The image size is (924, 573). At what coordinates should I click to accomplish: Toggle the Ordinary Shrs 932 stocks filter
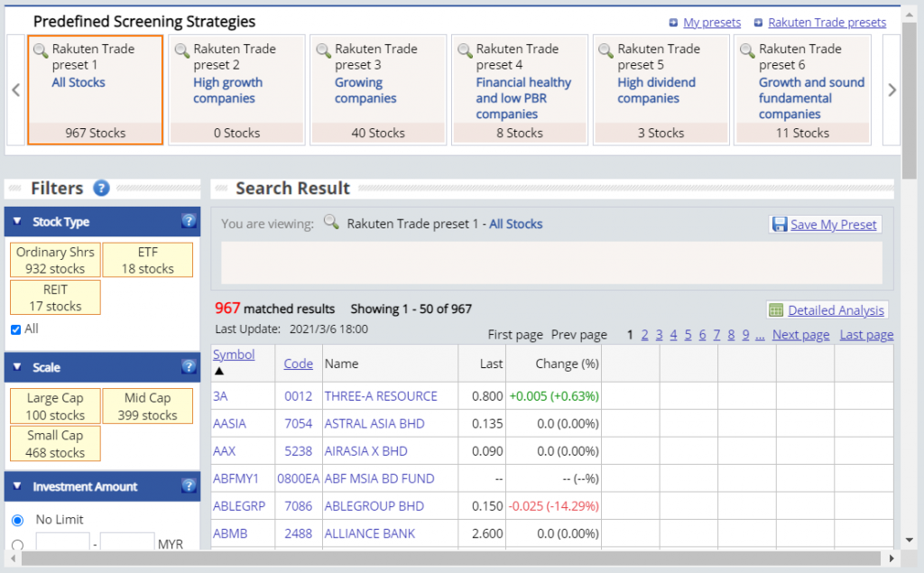(x=55, y=260)
